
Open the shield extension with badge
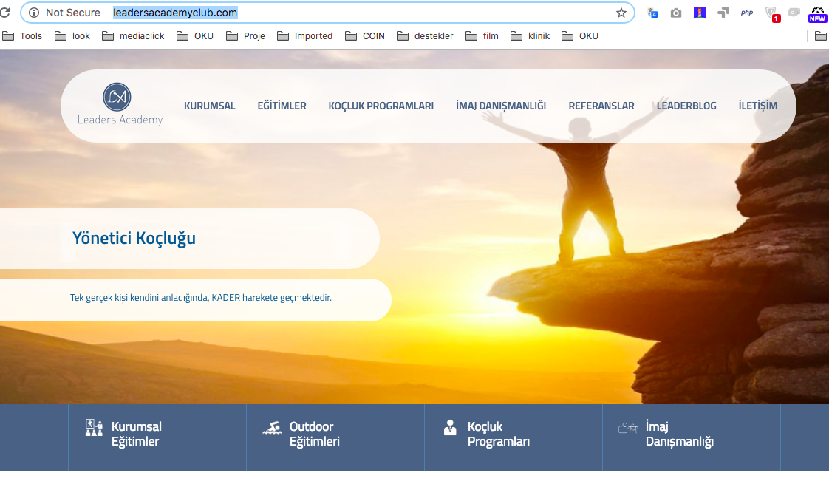tap(771, 13)
